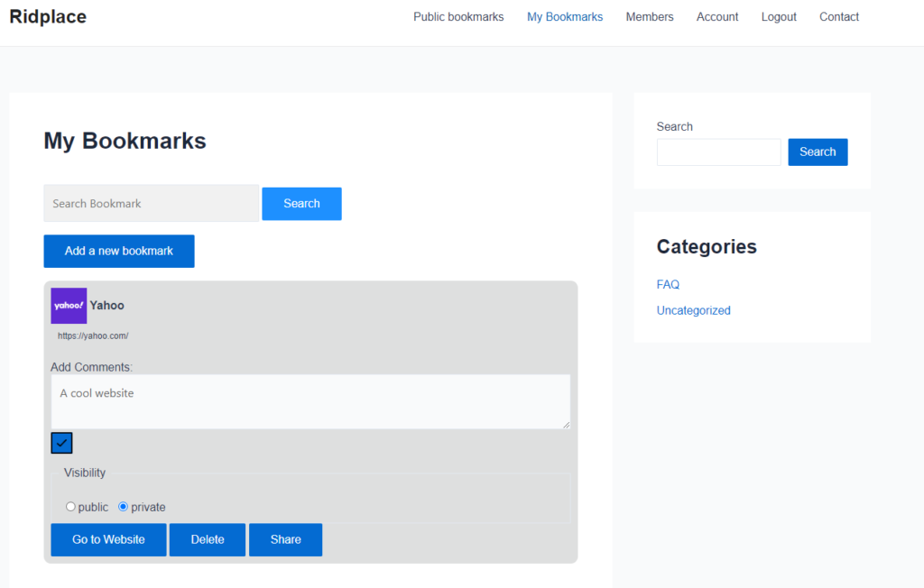Share the Yahoo bookmark

[x=286, y=539]
